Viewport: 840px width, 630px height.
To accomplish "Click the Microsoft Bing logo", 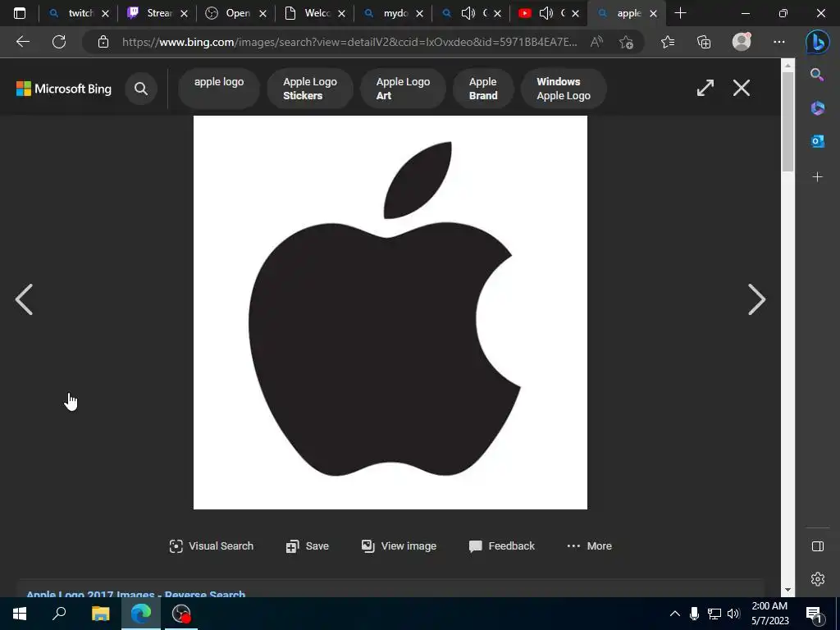I will click(64, 89).
